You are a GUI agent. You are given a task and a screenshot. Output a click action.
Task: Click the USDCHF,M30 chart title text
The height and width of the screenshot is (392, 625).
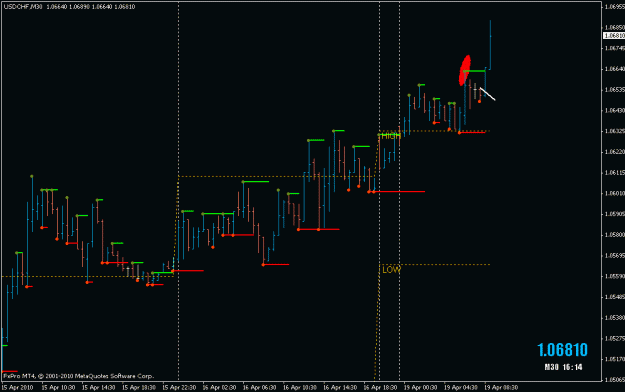point(23,7)
